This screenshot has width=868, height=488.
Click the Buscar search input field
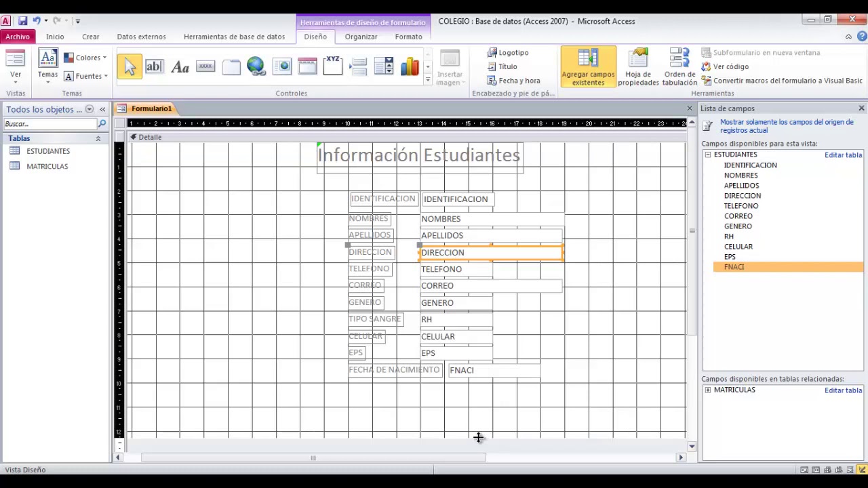[x=50, y=124]
